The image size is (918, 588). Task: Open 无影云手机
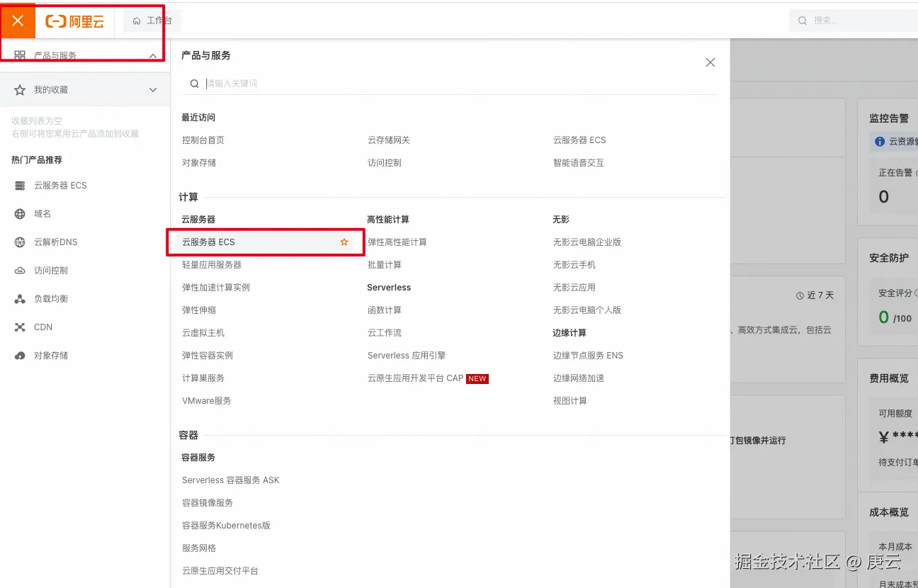pos(574,265)
